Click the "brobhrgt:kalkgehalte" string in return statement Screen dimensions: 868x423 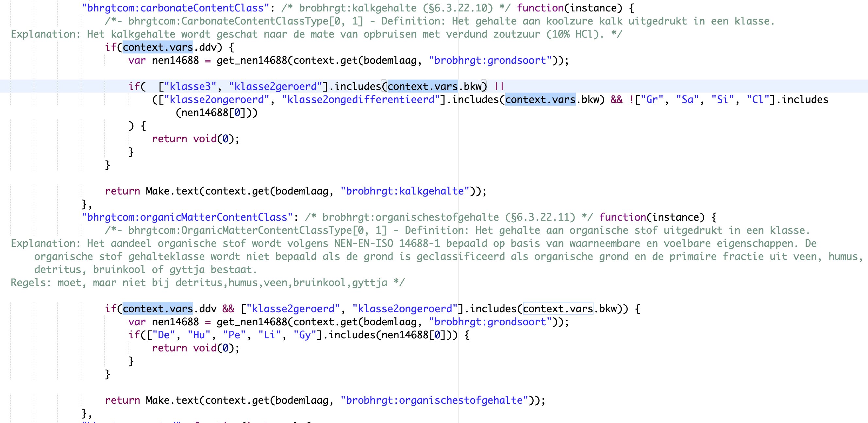pos(405,192)
